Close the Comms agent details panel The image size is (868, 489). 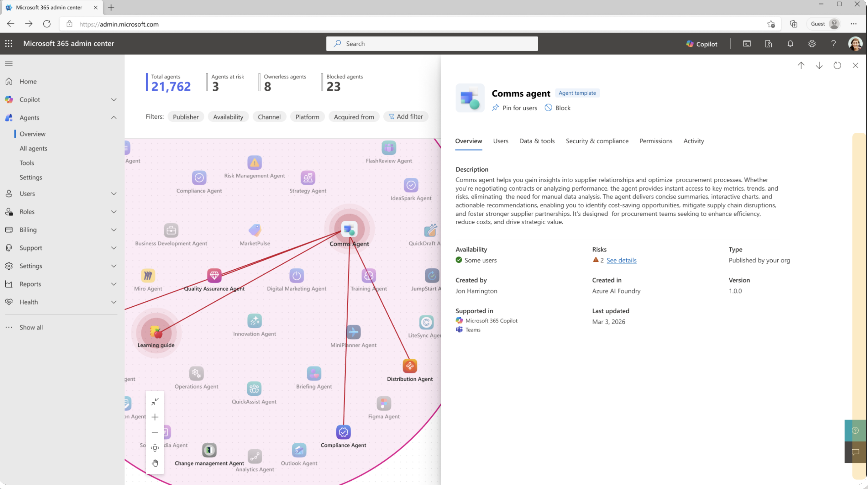(855, 65)
